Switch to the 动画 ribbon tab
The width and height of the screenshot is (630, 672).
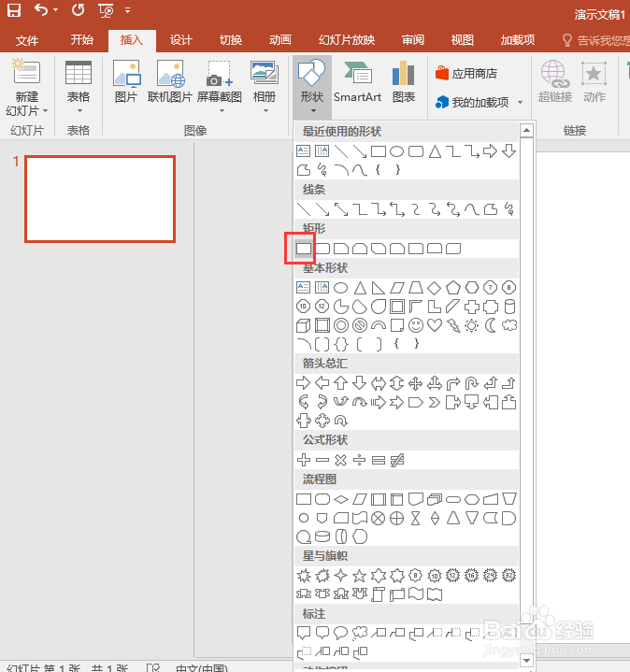280,40
